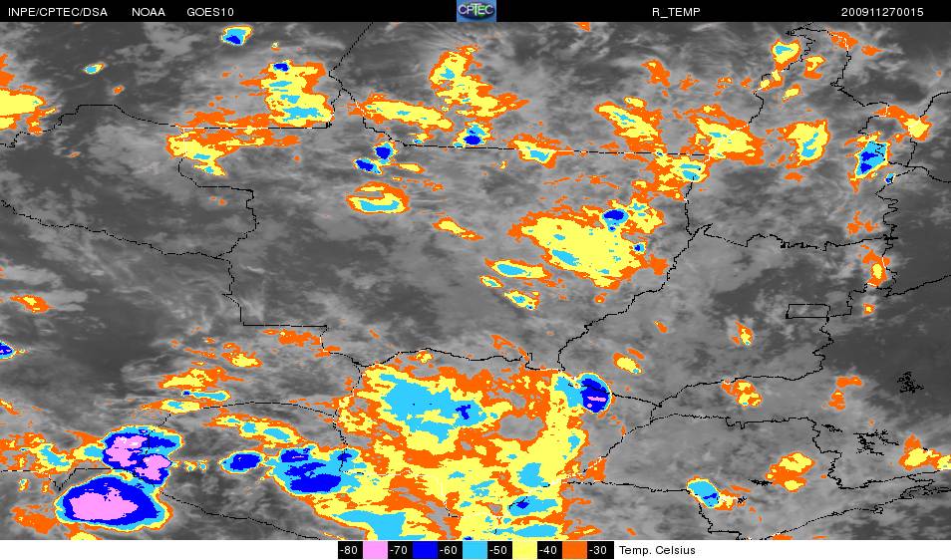The height and width of the screenshot is (560, 951).
Task: Click the Temp. Celsius legend caption
Action: (657, 550)
